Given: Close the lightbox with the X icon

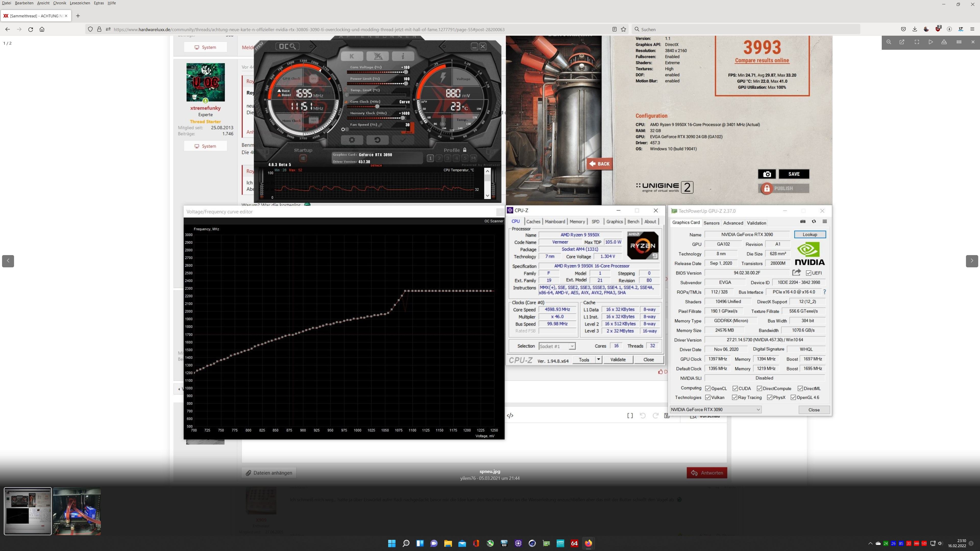Looking at the screenshot, I should 973,42.
